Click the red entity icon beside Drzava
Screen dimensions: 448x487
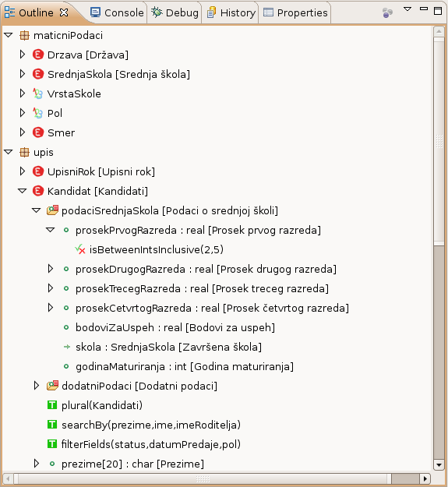(38, 55)
